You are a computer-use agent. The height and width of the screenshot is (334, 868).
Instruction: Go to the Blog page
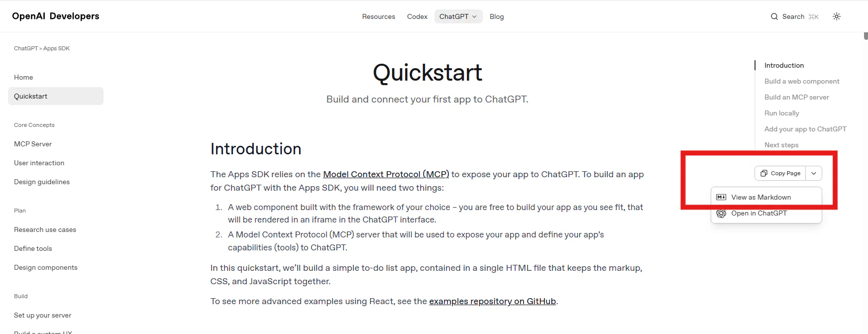[497, 16]
